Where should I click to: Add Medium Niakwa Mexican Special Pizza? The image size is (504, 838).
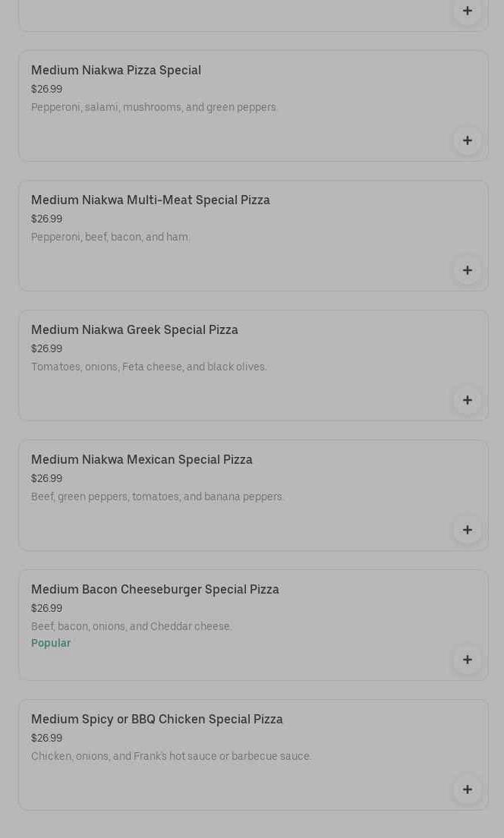pyautogui.click(x=467, y=530)
